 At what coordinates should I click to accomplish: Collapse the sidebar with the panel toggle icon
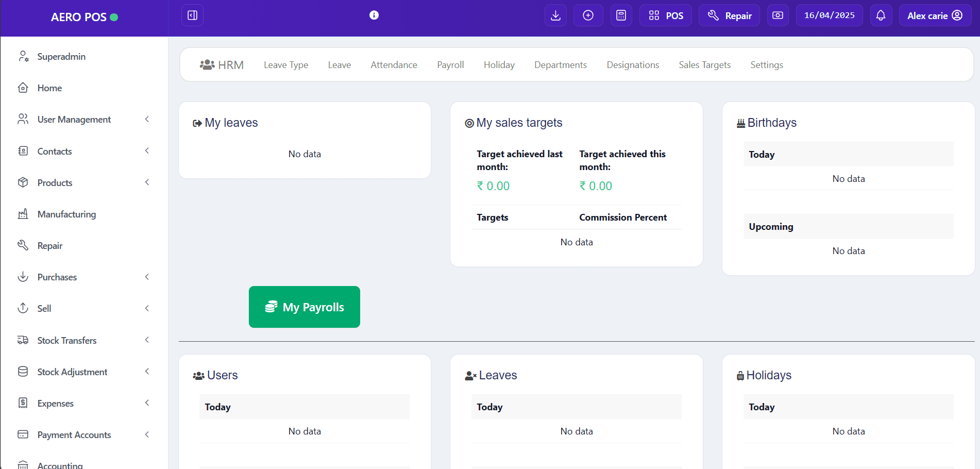pyautogui.click(x=192, y=15)
